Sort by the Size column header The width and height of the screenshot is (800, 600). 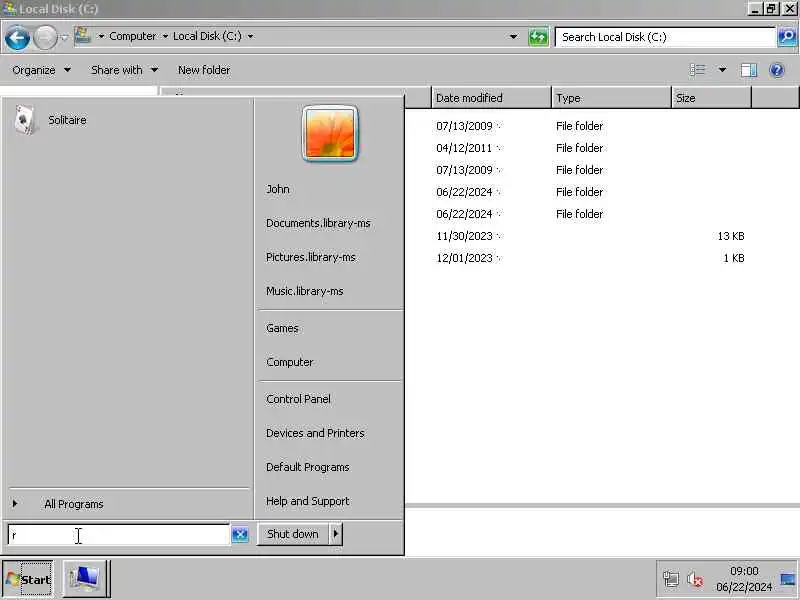click(x=711, y=97)
